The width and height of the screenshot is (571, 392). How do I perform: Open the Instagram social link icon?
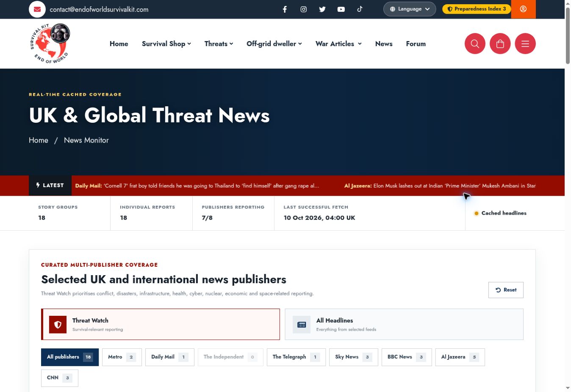304,9
